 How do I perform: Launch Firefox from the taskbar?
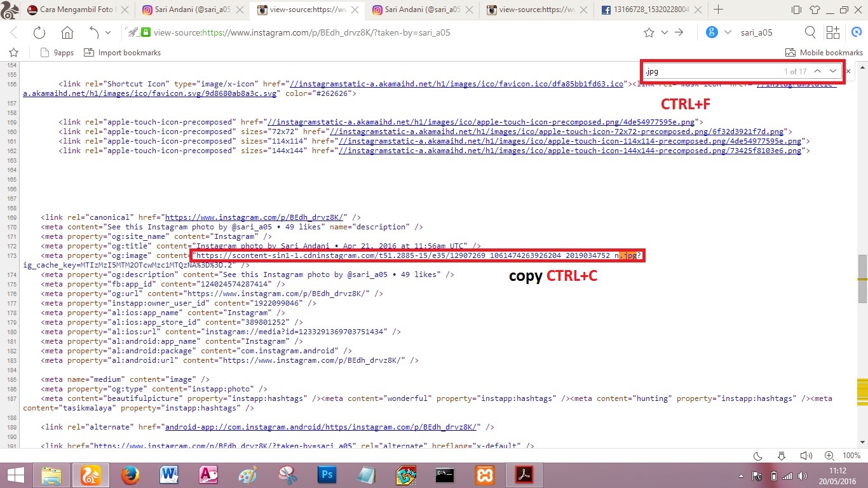pos(130,475)
